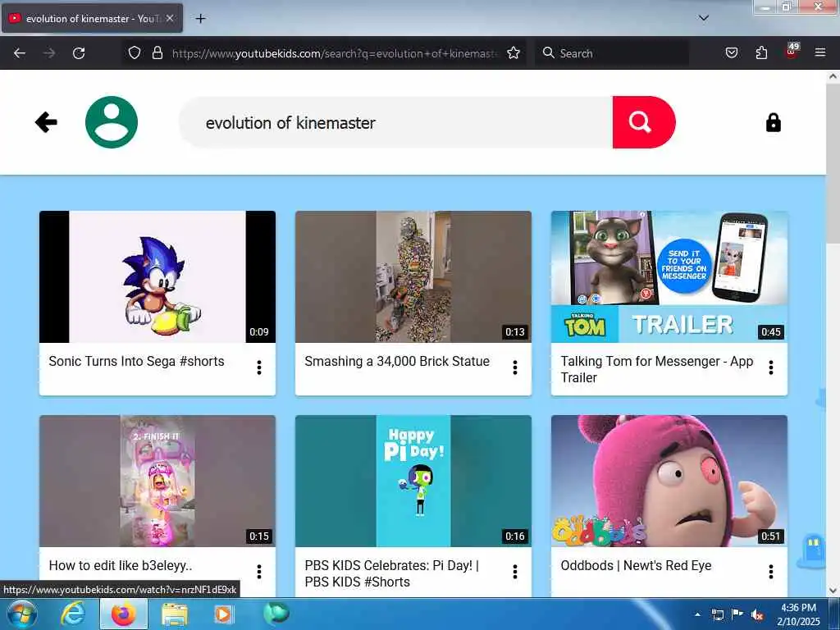Show hidden system tray icons arrow

(697, 614)
